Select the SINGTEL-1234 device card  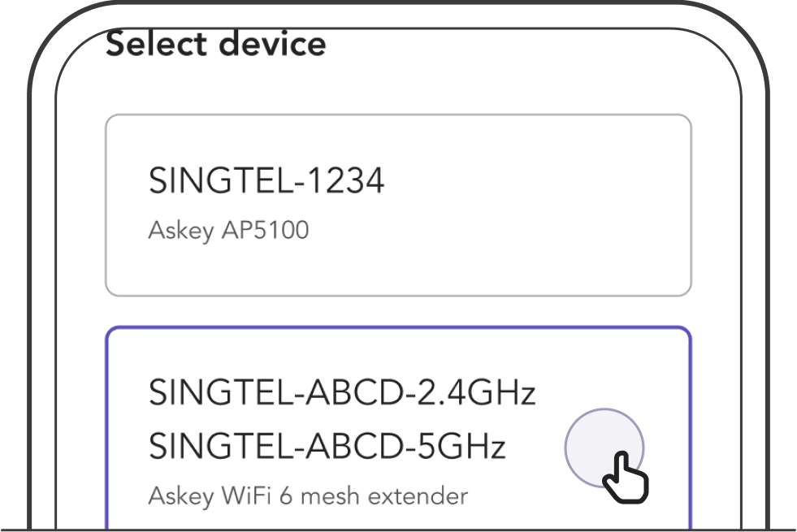(x=398, y=205)
